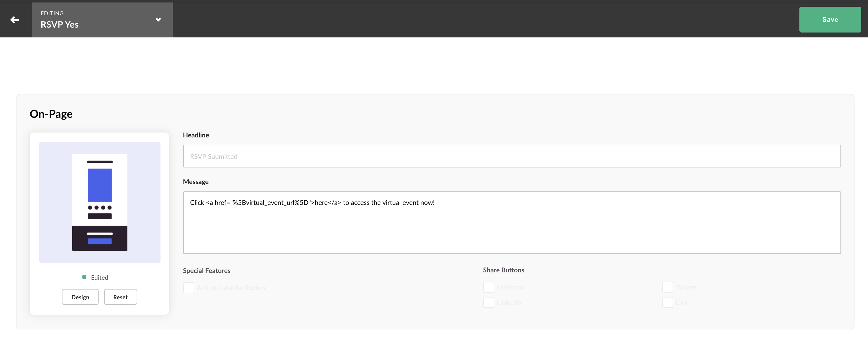
Task: Enable the Add to Calendar Button checkbox
Action: 189,288
